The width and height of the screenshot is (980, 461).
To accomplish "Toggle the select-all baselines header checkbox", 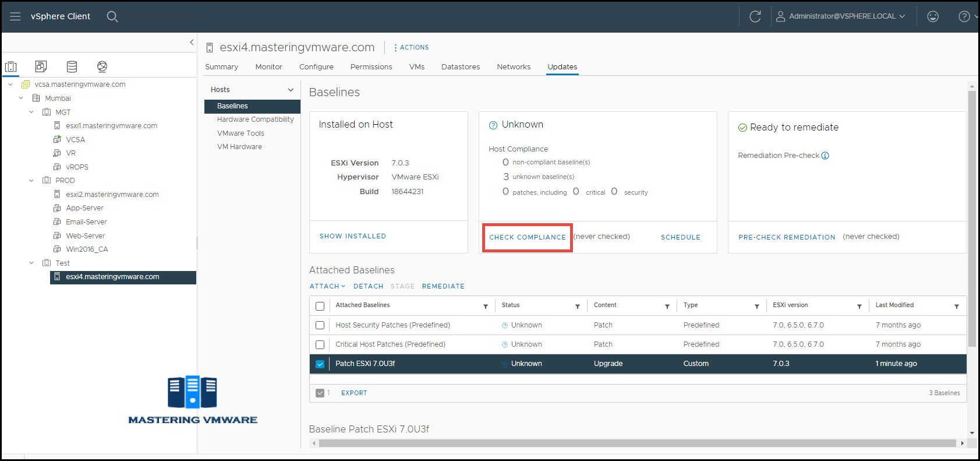I will click(x=320, y=306).
